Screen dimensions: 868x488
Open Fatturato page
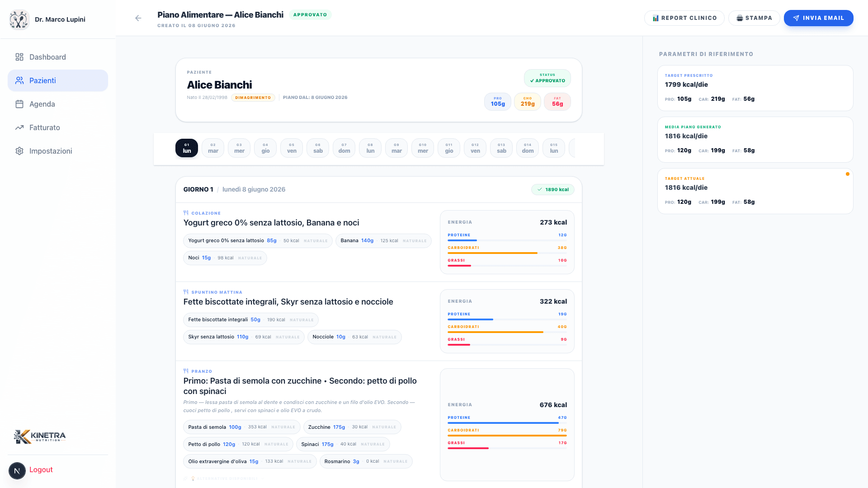coord(58,127)
